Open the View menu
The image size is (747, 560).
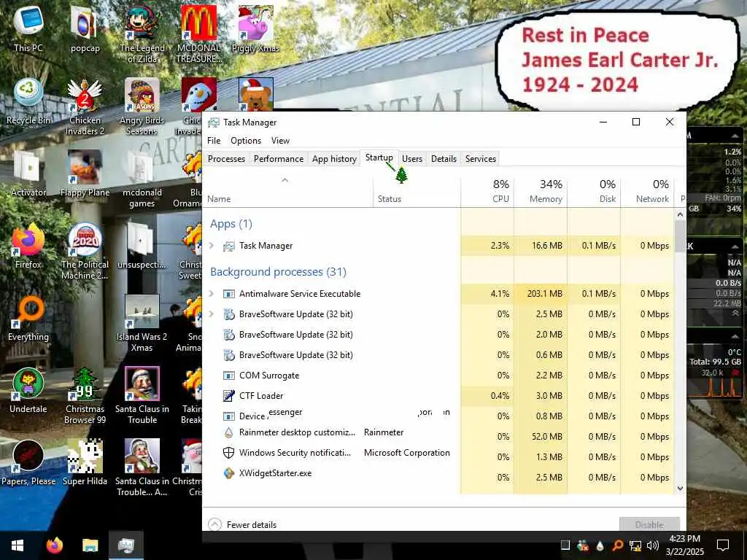tap(280, 141)
